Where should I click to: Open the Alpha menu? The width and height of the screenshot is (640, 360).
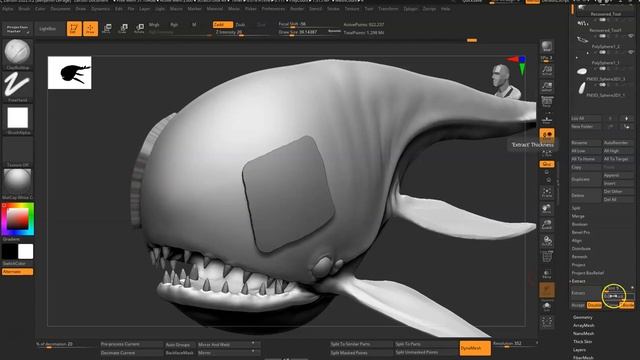pos(8,9)
